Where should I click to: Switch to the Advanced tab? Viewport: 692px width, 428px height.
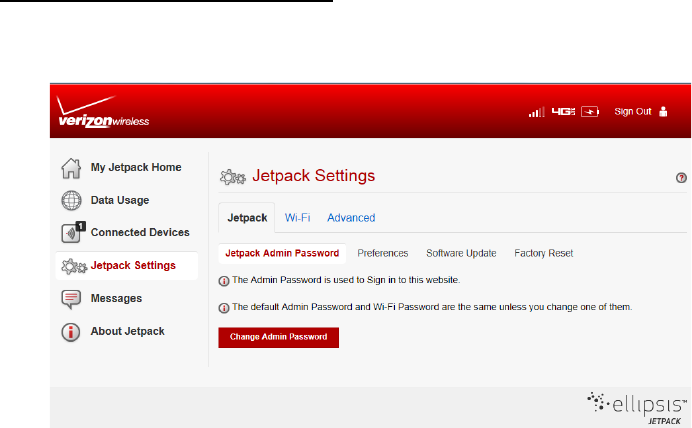(351, 218)
